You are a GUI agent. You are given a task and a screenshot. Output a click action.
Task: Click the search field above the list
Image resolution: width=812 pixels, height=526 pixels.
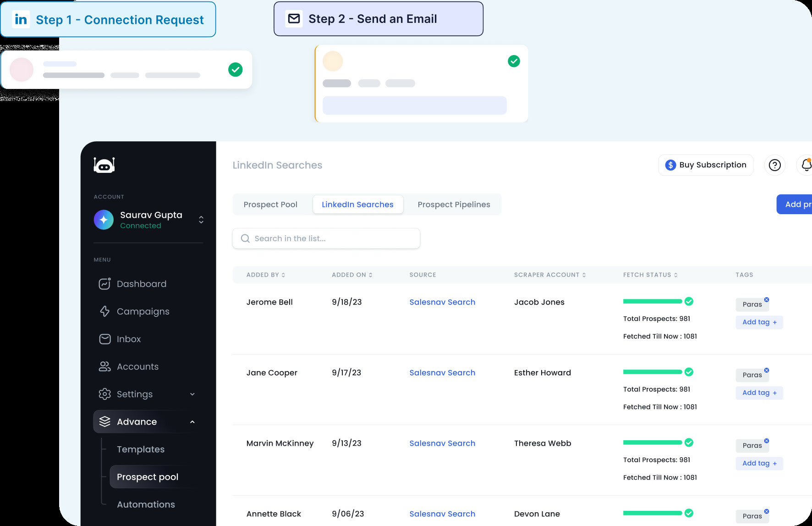(326, 238)
